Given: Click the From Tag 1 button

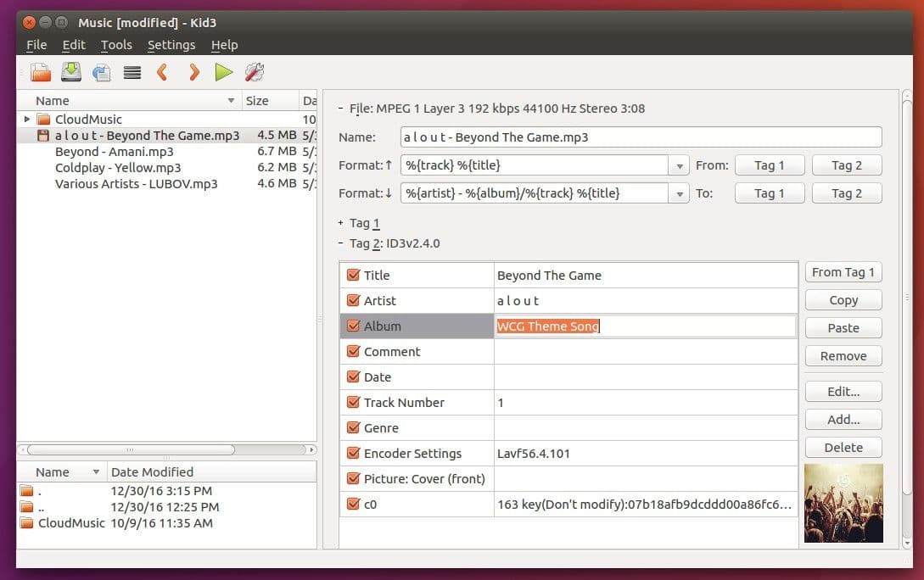Looking at the screenshot, I should click(x=843, y=272).
